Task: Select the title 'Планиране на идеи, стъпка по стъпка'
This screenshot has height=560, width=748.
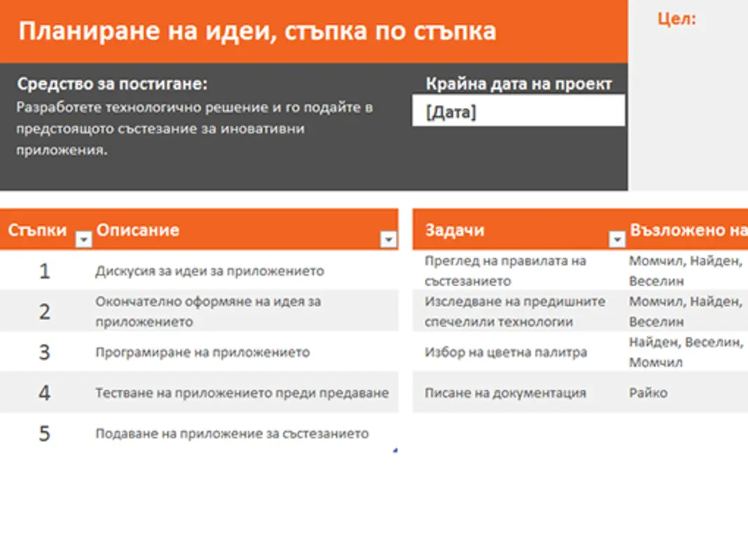Action: click(x=257, y=31)
